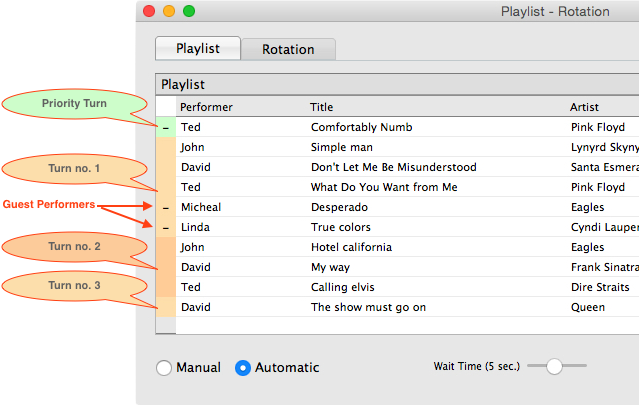Switch to the Rotation tab
The image size is (639, 405).
pyautogui.click(x=288, y=49)
